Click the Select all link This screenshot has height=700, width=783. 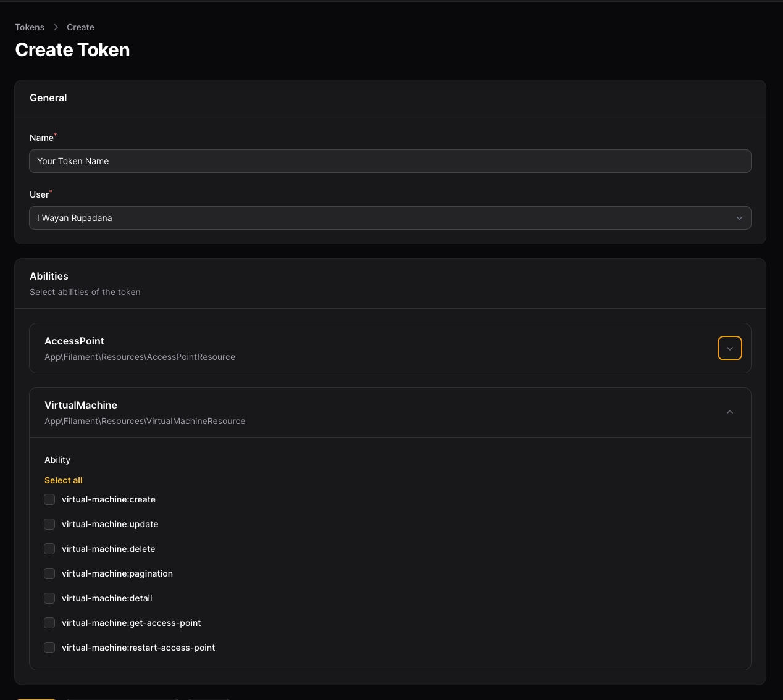coord(63,480)
